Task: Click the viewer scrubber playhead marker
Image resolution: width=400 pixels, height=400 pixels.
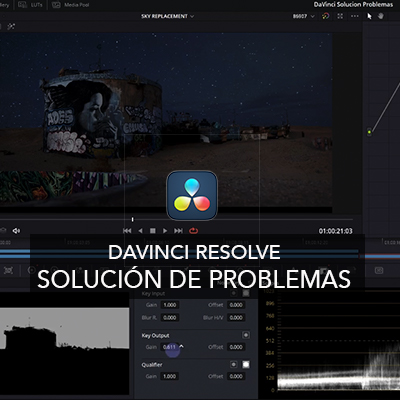Action: click(133, 219)
